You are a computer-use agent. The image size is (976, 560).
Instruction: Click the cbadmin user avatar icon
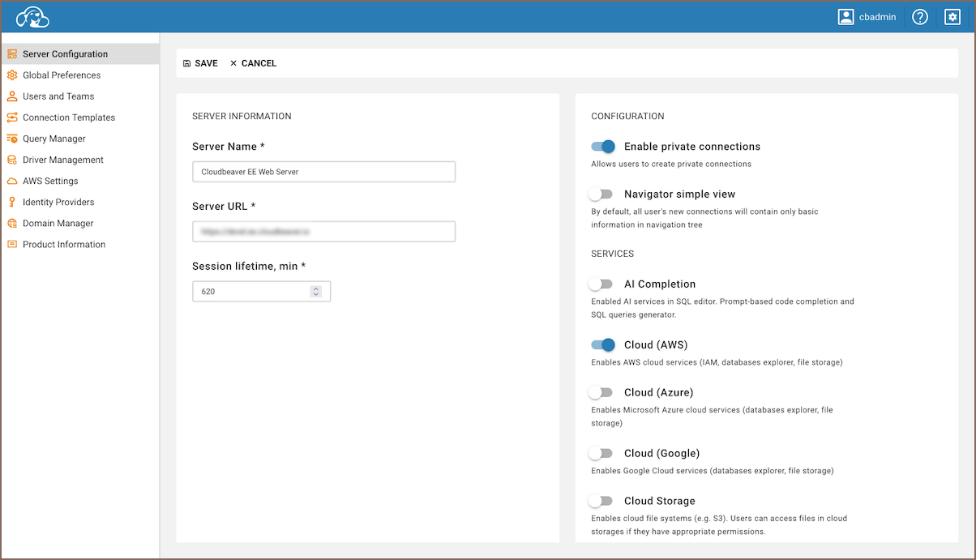tap(846, 17)
